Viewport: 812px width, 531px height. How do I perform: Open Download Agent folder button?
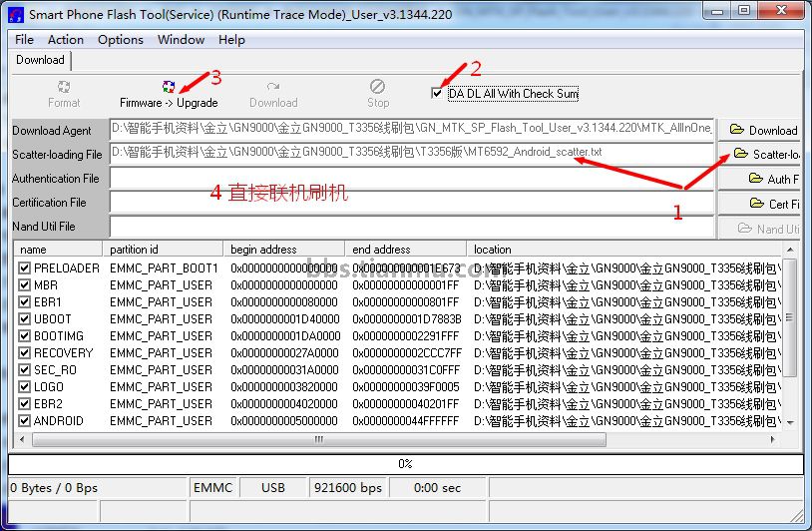coord(759,130)
